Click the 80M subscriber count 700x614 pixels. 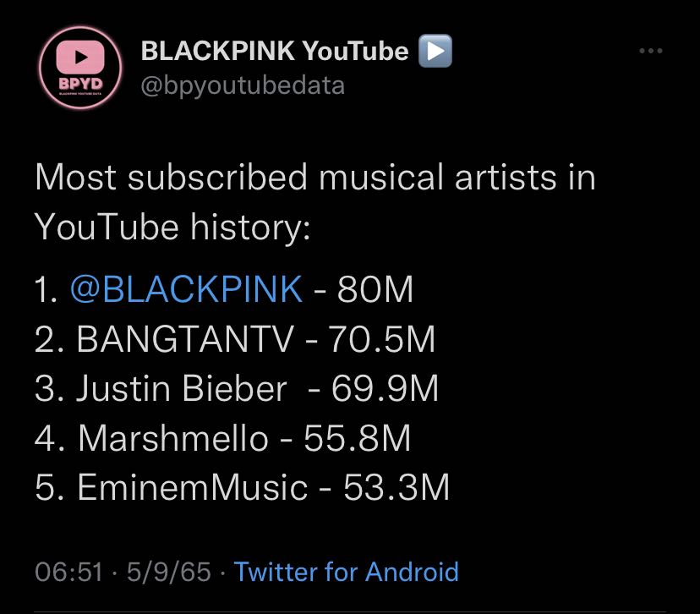pos(375,290)
